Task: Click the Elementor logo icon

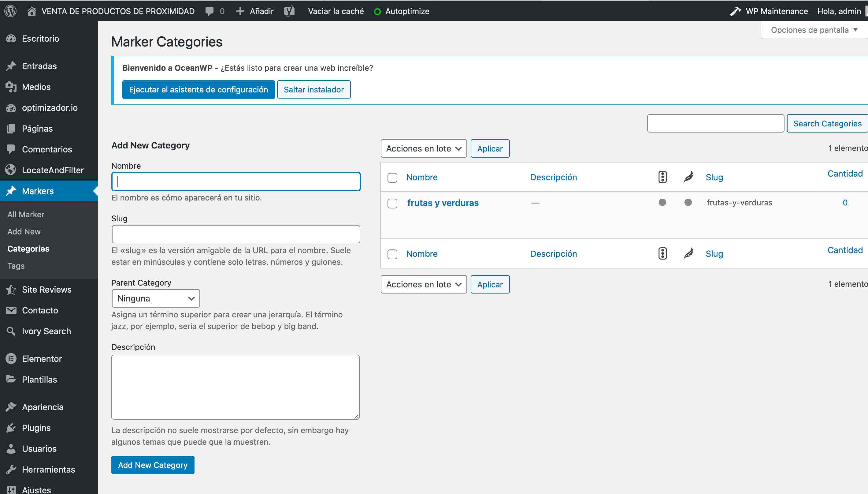Action: coord(11,359)
